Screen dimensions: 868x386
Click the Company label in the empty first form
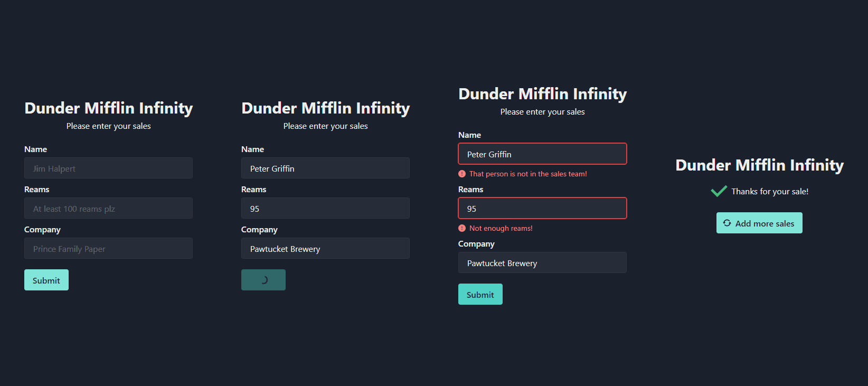[x=42, y=229]
